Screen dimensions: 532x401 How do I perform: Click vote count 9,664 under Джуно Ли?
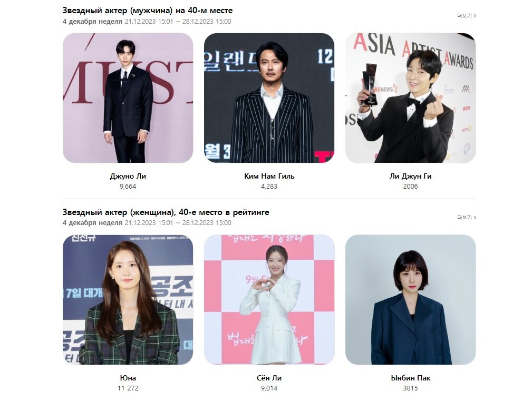pyautogui.click(x=128, y=187)
